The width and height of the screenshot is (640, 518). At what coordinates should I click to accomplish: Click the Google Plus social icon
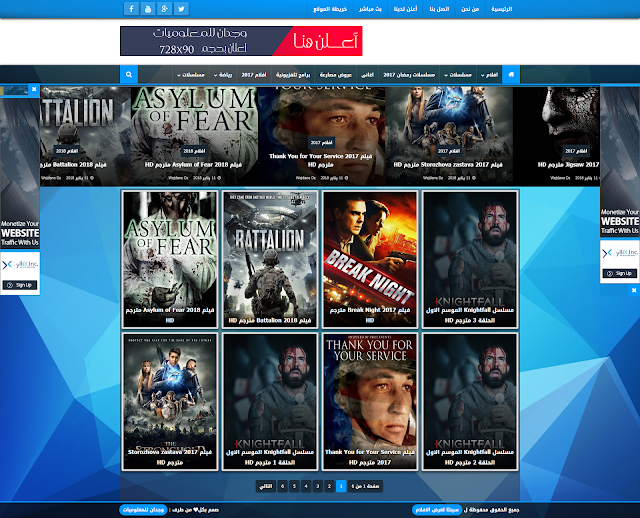165,9
